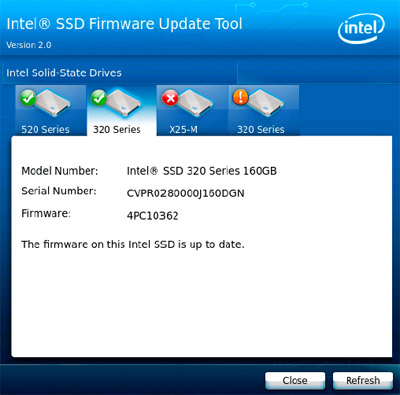Click the Version 2.0 text

click(29, 45)
